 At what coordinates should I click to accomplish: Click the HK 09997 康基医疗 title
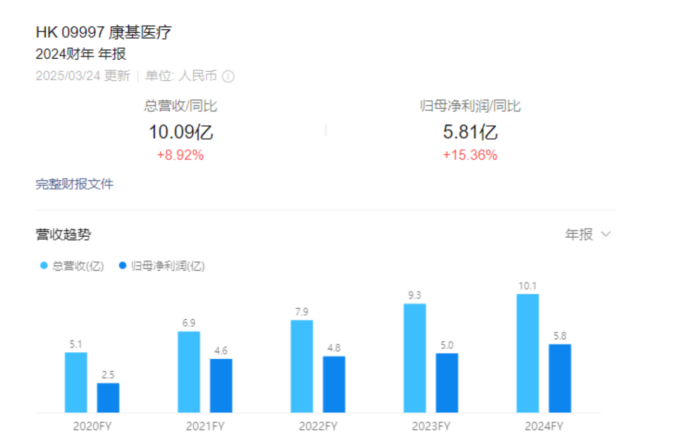pyautogui.click(x=104, y=32)
